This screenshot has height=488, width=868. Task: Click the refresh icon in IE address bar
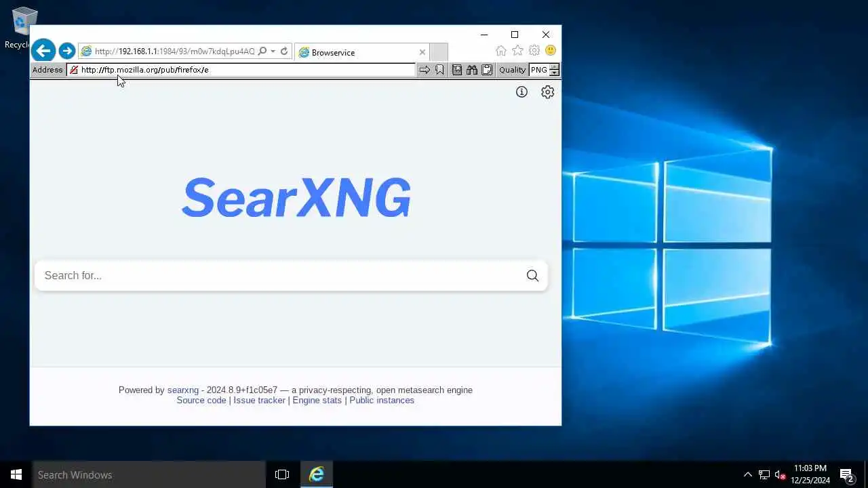284,52
